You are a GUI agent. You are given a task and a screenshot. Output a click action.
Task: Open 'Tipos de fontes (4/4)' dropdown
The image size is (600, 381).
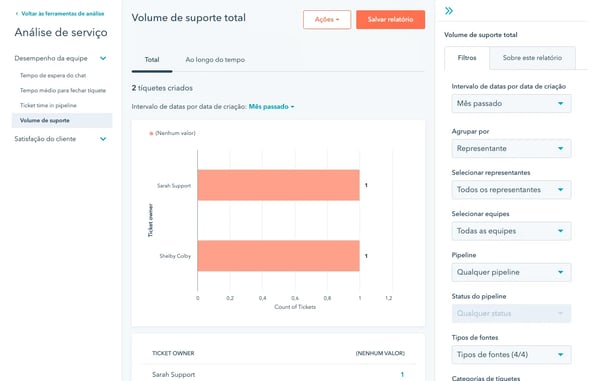[x=511, y=355]
